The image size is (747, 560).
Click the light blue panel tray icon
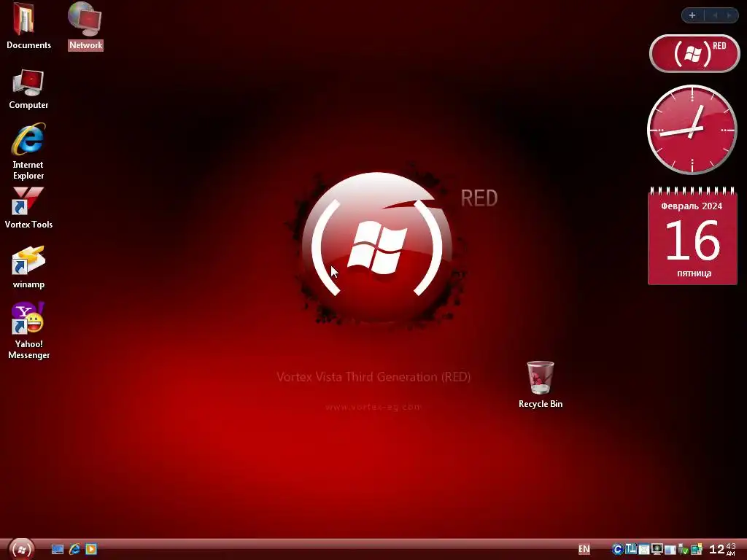point(670,550)
